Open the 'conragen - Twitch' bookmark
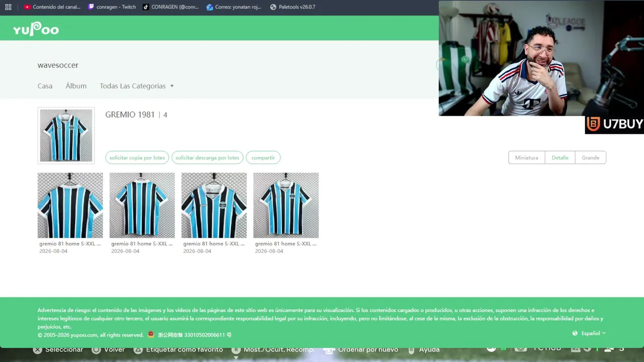The height and width of the screenshot is (362, 644). point(112,7)
